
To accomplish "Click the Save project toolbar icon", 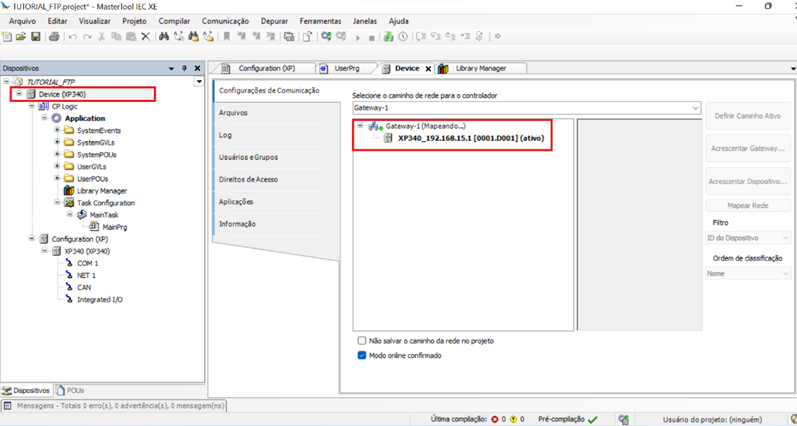I will (x=36, y=37).
